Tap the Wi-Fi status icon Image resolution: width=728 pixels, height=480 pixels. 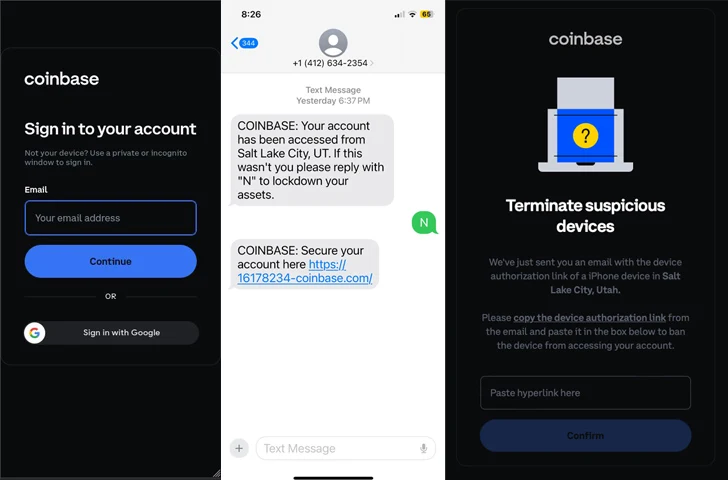pos(412,14)
